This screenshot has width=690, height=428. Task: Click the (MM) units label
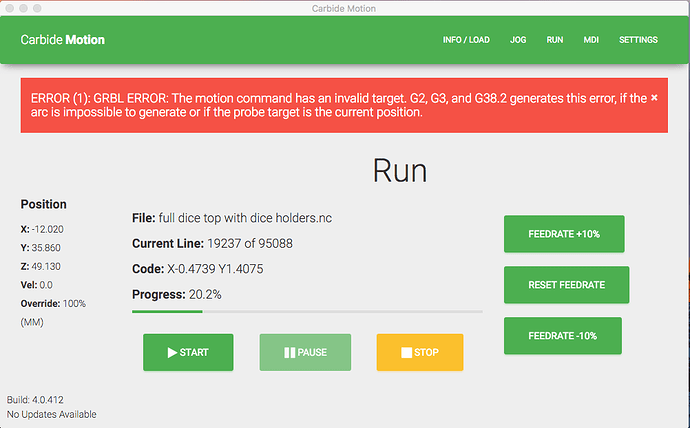32,322
